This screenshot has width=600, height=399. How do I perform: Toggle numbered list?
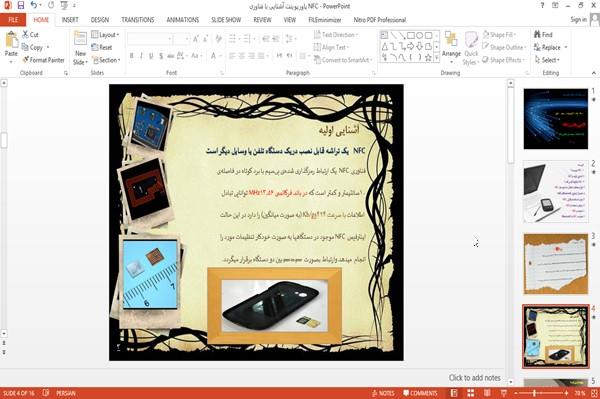click(248, 39)
